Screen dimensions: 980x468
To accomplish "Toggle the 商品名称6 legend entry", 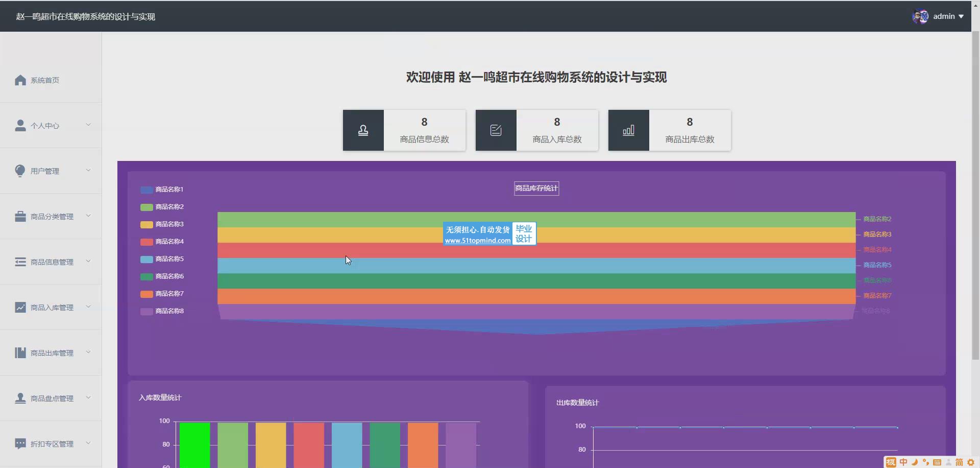I will [x=162, y=276].
